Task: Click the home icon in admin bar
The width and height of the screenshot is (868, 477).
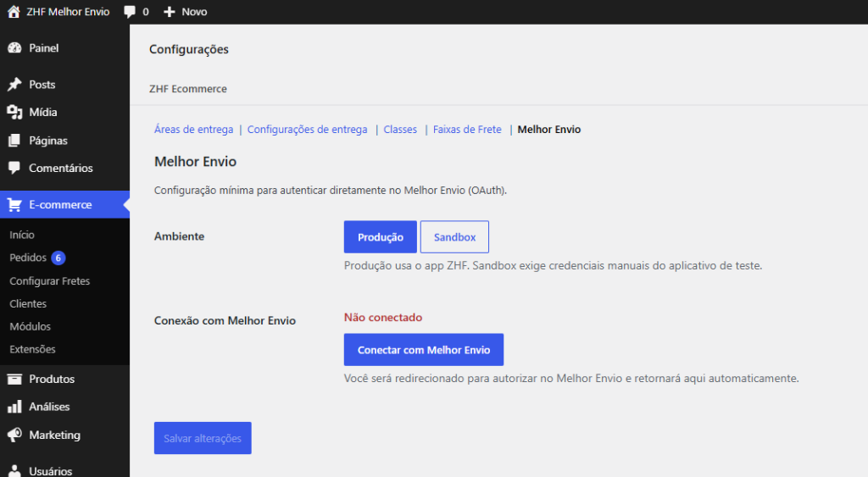Action: 14,12
